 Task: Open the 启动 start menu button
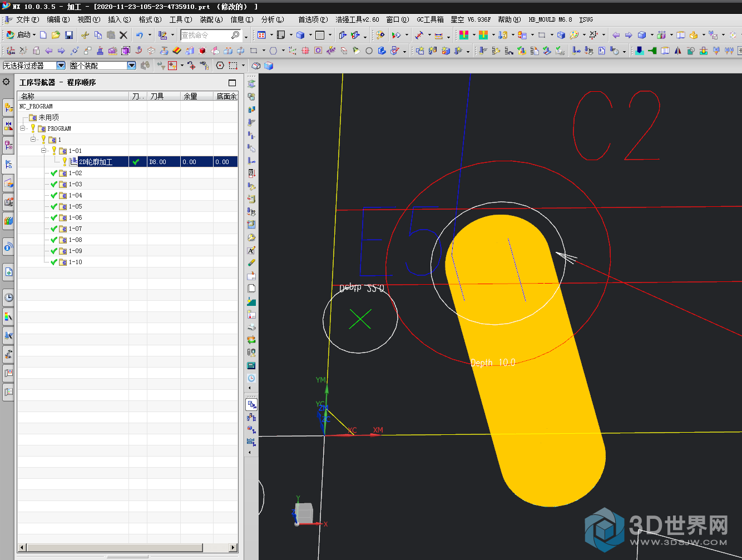point(21,35)
